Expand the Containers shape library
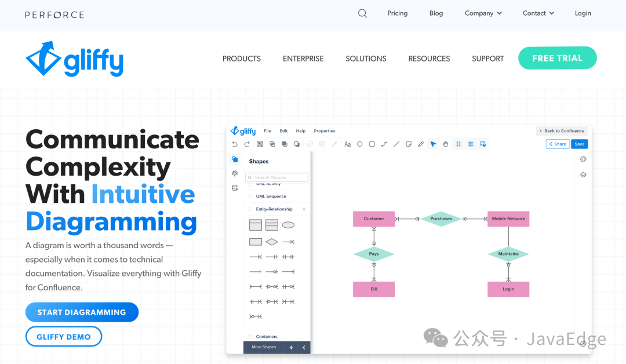Screen dimensions: 626x364 pyautogui.click(x=267, y=336)
